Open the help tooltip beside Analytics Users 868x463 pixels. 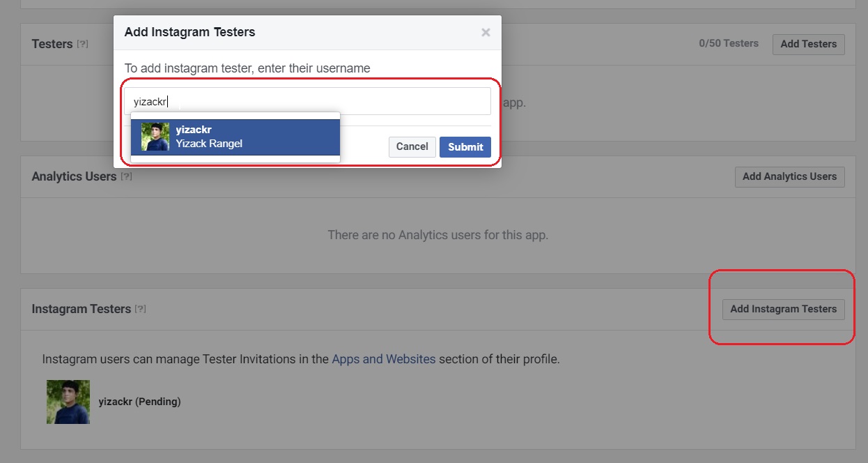(126, 176)
